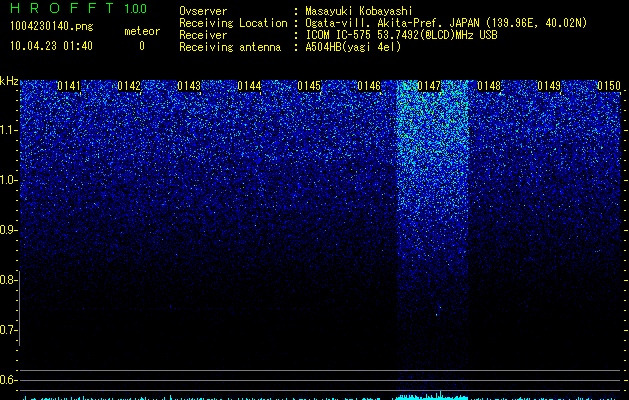The width and height of the screenshot is (629, 400).
Task: Click the Receiving Location label
Action: point(233,23)
